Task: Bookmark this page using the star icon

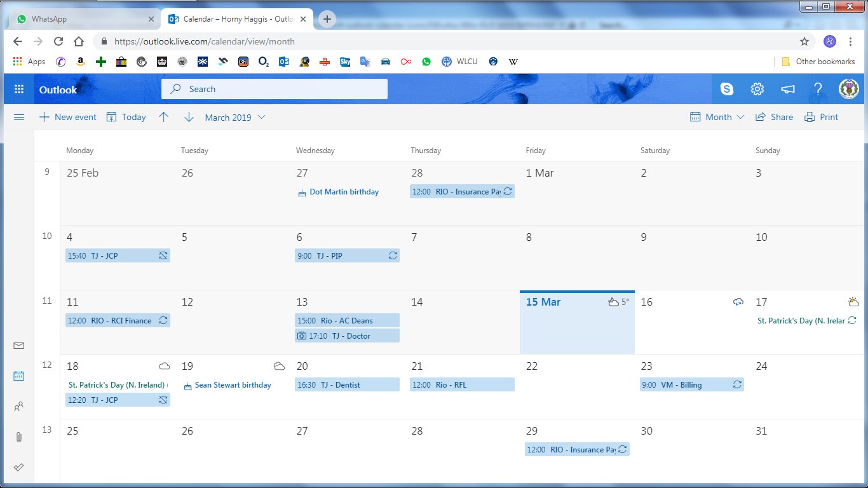Action: pyautogui.click(x=805, y=41)
